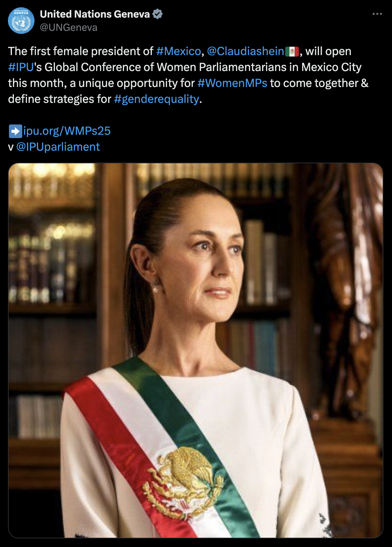Visit the @Claudiashein mention

[x=245, y=51]
